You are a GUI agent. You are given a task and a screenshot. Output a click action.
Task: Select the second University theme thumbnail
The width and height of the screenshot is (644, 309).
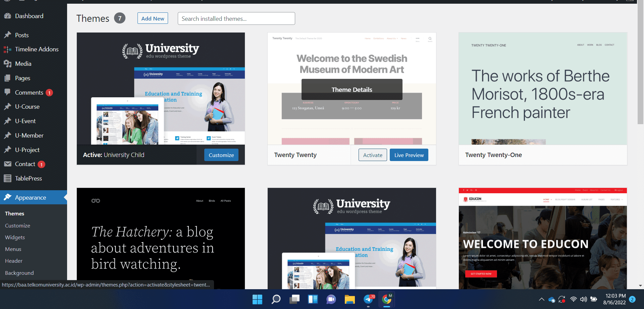coord(352,238)
